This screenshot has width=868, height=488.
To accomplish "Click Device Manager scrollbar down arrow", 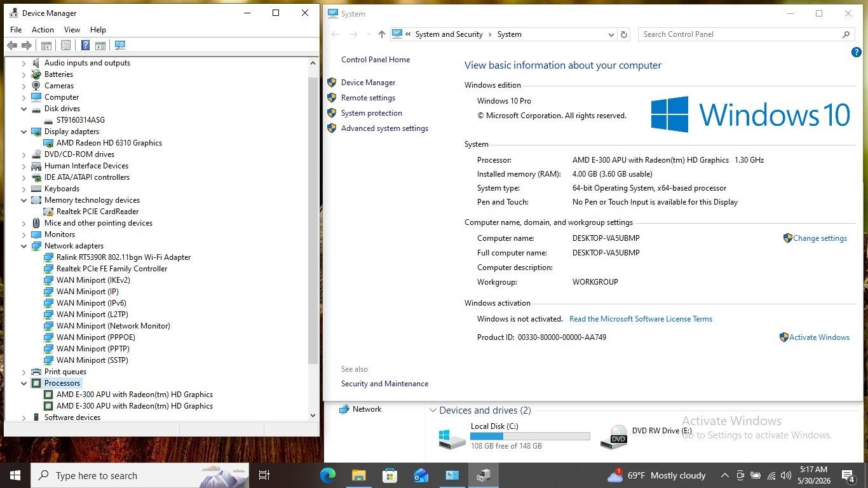I will pos(313,415).
